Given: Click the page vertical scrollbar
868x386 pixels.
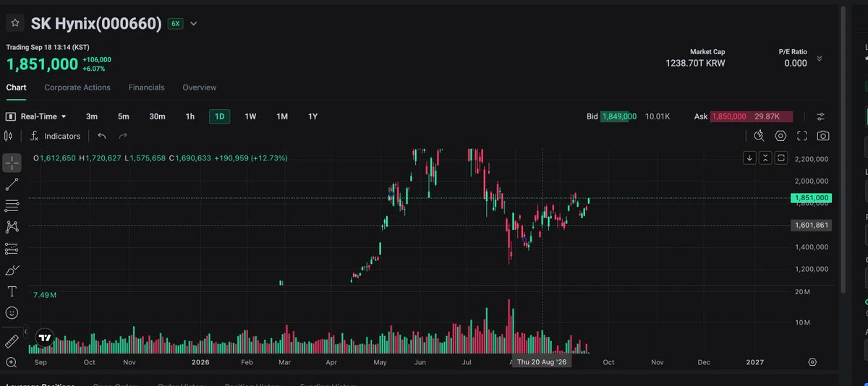Looking at the screenshot, I should point(842,148).
